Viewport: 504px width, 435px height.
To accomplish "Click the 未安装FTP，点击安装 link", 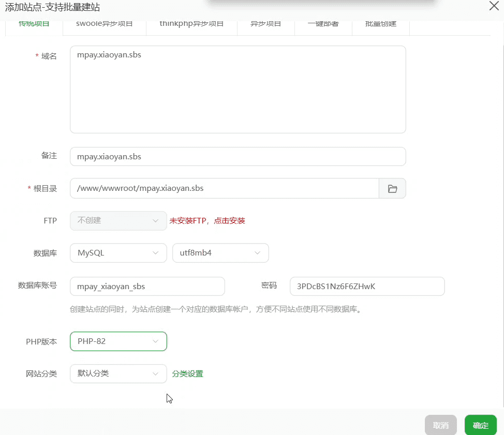I will coord(207,221).
